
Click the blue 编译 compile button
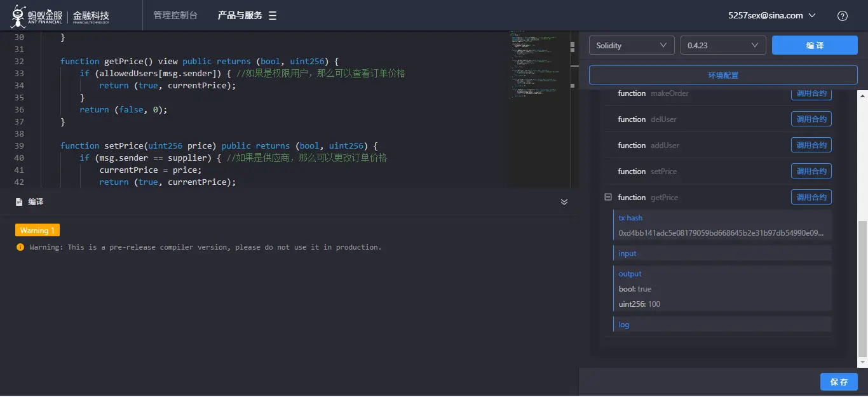815,45
